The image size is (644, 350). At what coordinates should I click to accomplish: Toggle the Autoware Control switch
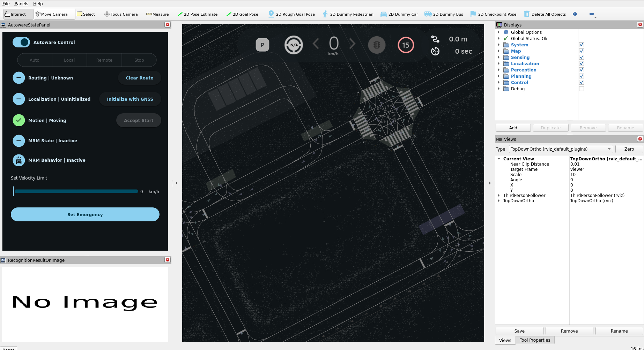(x=21, y=42)
